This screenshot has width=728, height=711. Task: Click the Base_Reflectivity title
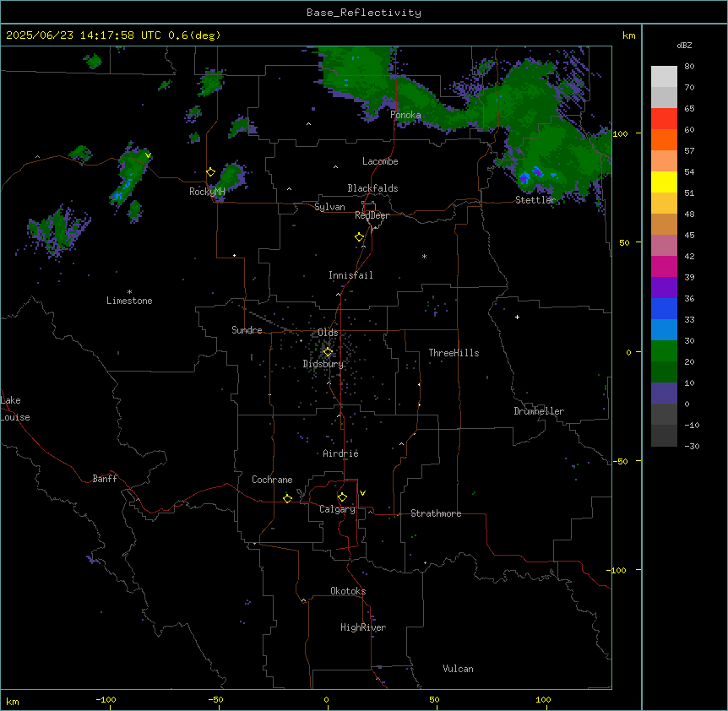point(364,13)
